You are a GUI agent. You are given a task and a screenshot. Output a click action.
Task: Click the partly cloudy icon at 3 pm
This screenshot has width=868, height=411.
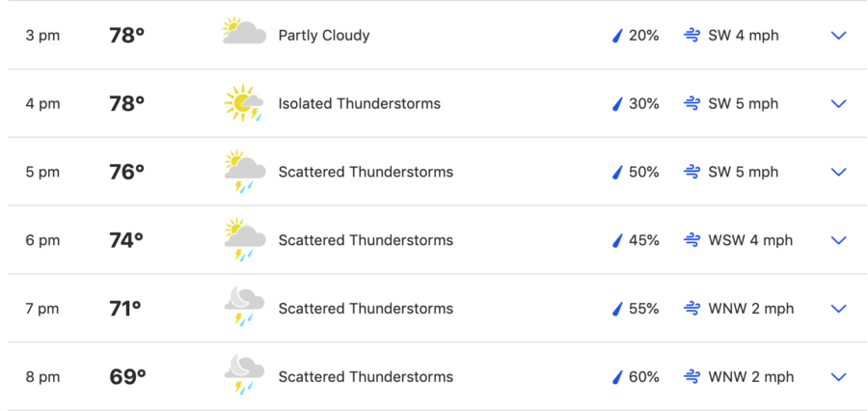click(x=244, y=32)
